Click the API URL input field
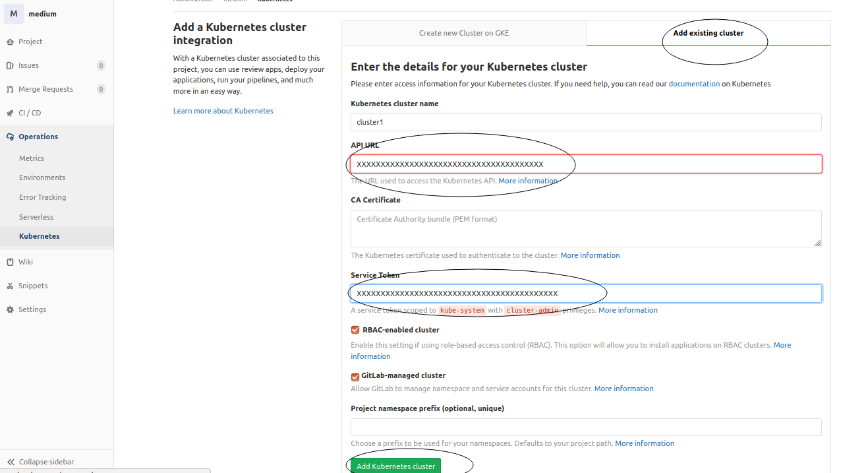868x473 pixels. [586, 164]
